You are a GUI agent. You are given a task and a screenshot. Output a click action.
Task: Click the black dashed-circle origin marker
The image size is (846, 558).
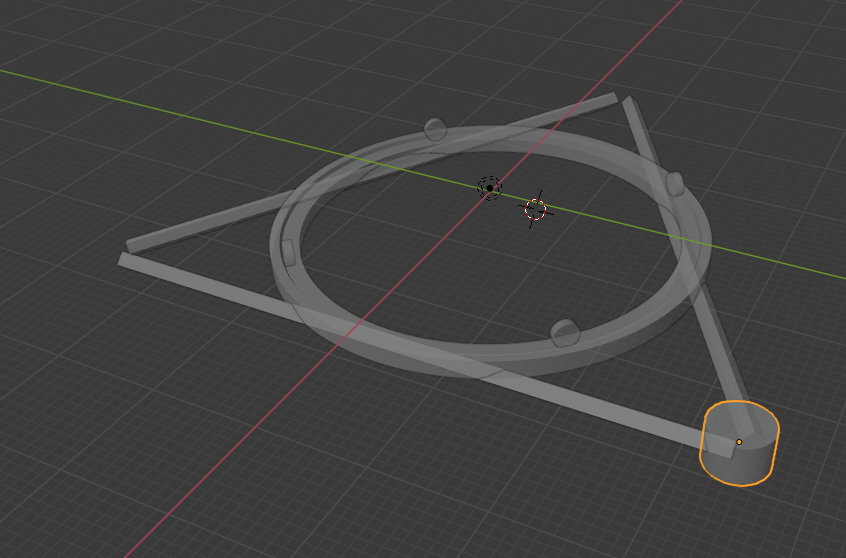click(490, 188)
